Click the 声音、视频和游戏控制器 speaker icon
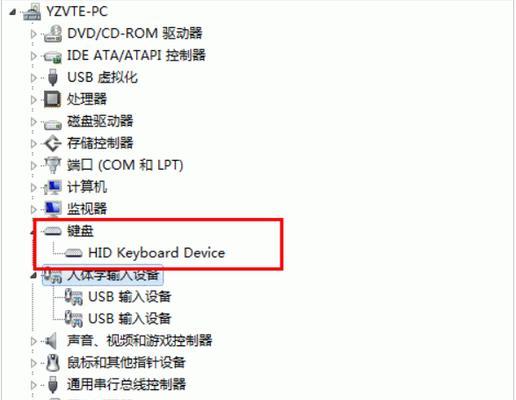 51,341
